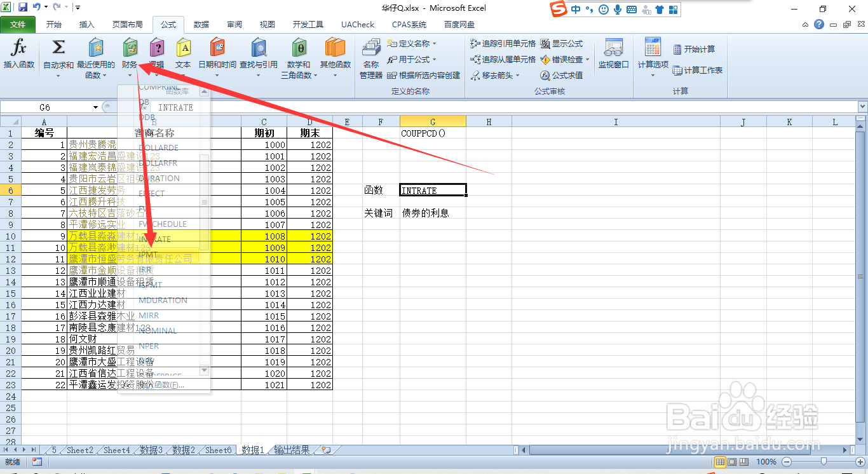Open the Financial (财务) functions book
The image size is (868, 474).
[130, 57]
